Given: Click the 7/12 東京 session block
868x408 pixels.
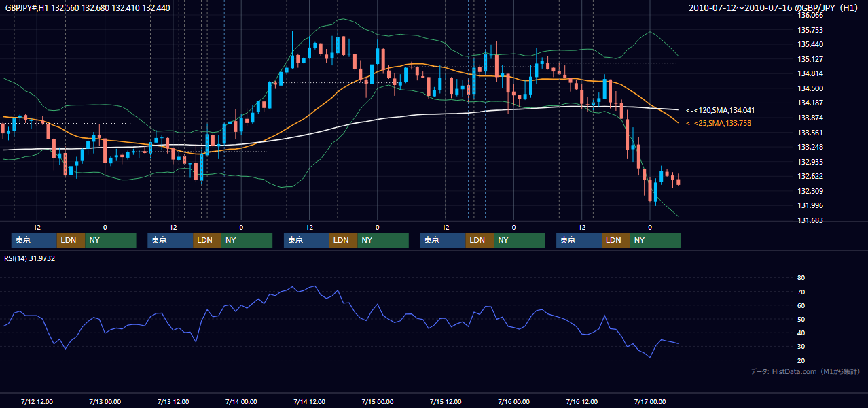Looking at the screenshot, I should pos(34,240).
